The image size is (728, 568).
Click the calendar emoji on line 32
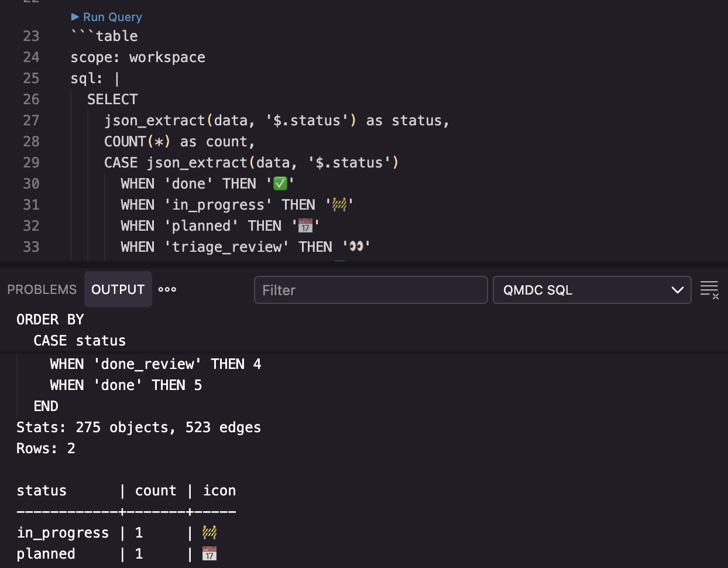coord(305,226)
